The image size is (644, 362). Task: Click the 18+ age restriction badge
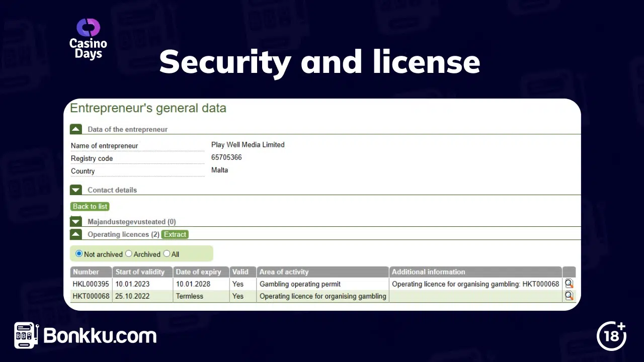click(x=611, y=336)
